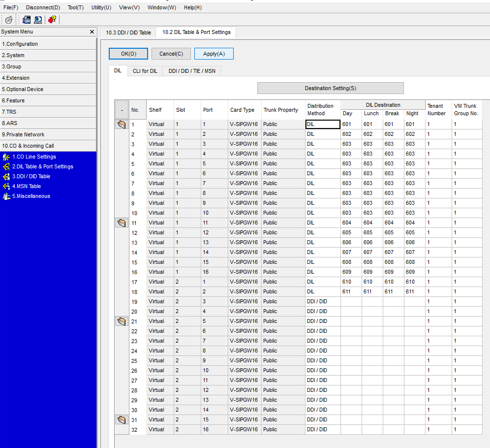
Task: Click the OK(O) button
Action: (128, 54)
